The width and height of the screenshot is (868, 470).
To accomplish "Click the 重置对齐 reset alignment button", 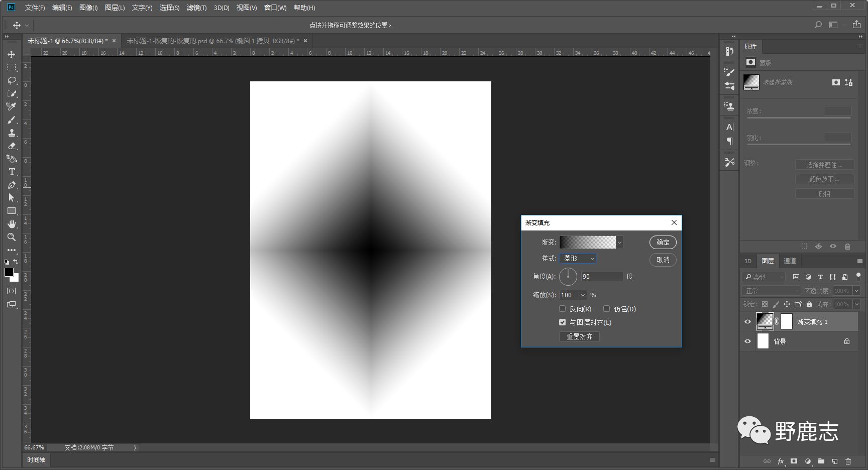I will (579, 336).
